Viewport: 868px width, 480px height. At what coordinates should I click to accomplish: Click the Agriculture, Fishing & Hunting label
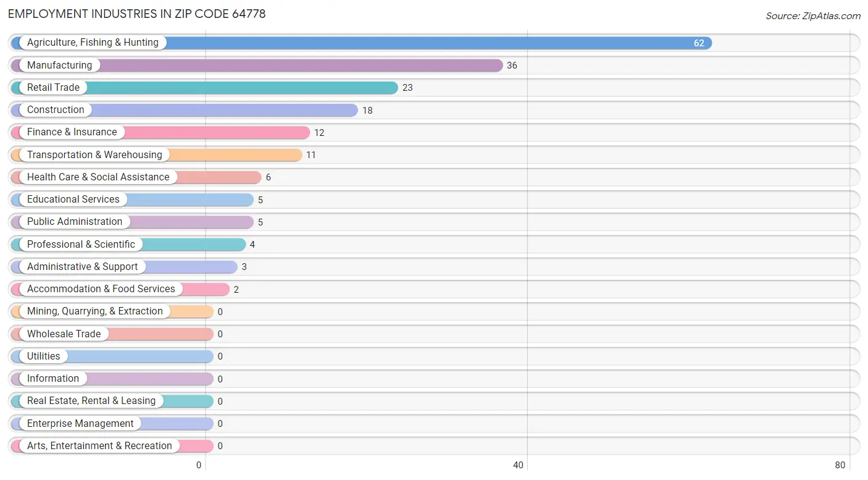[93, 43]
